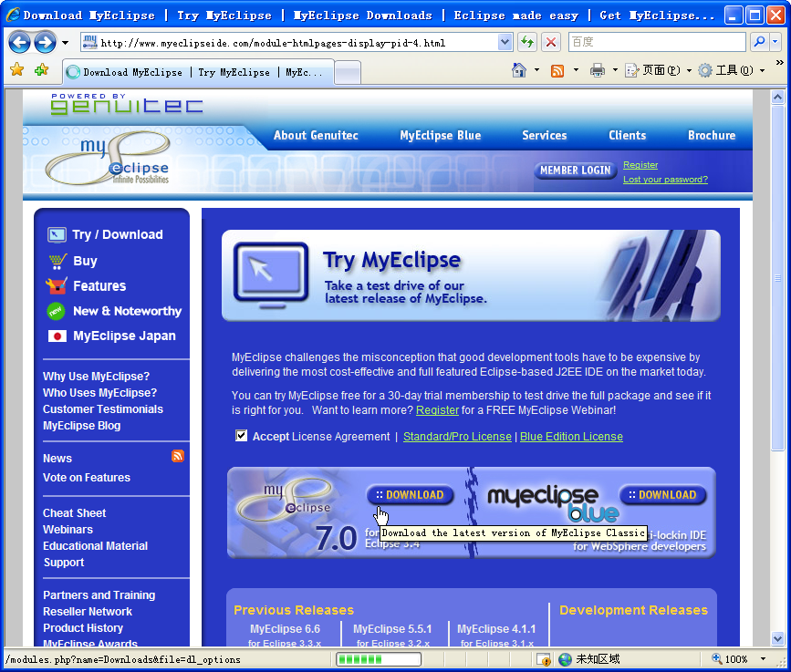This screenshot has height=672, width=791.
Task: Open the RSS feeds toolbar icon
Action: point(557,70)
